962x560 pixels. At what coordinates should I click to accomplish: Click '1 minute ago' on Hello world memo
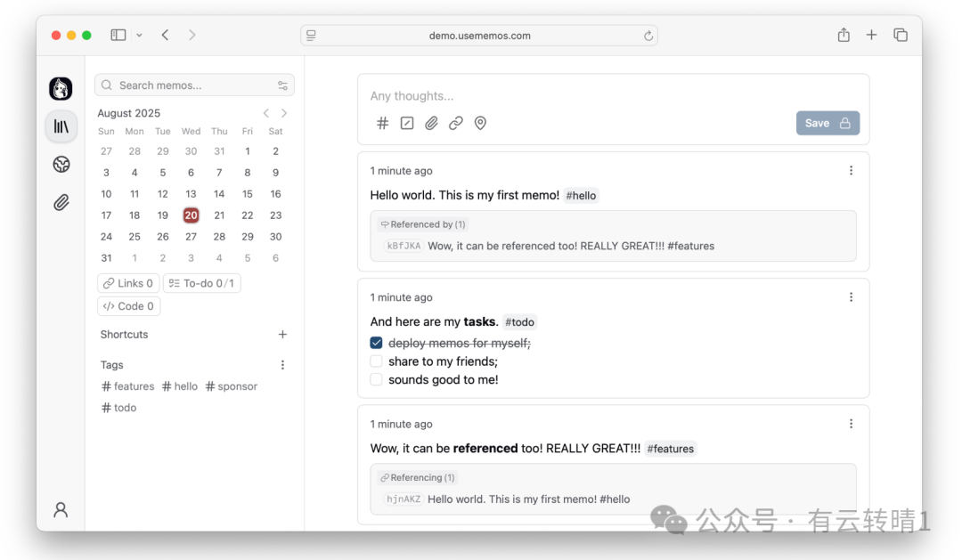401,171
